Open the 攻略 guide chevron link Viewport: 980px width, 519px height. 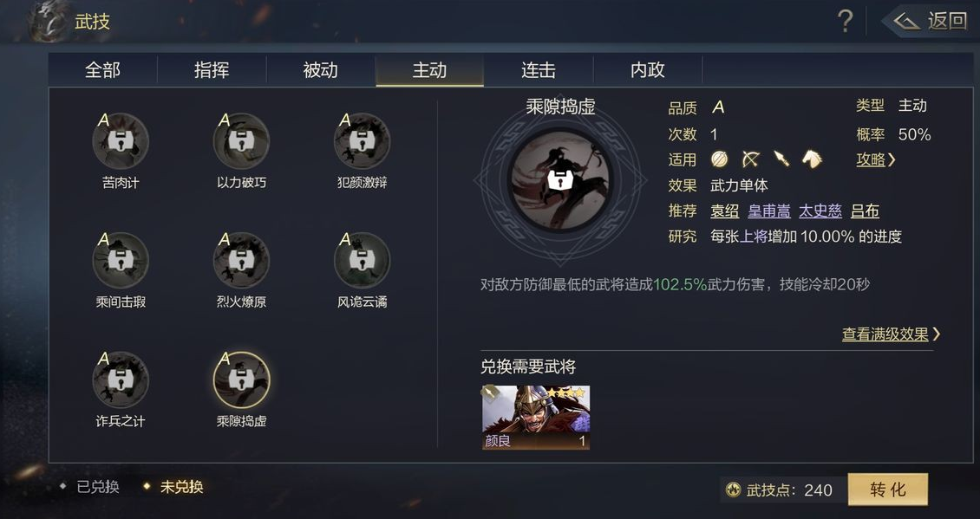(876, 160)
